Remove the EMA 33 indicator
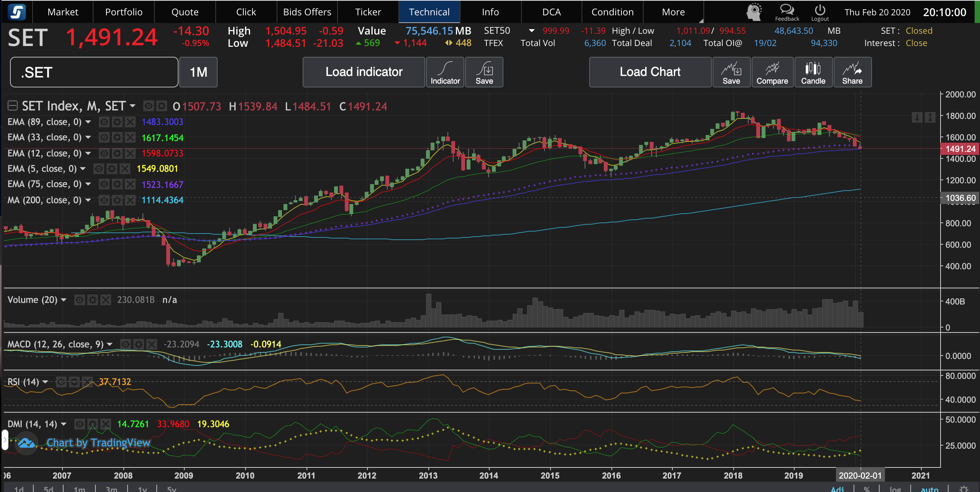Viewport: 980px width, 492px height. (130, 137)
